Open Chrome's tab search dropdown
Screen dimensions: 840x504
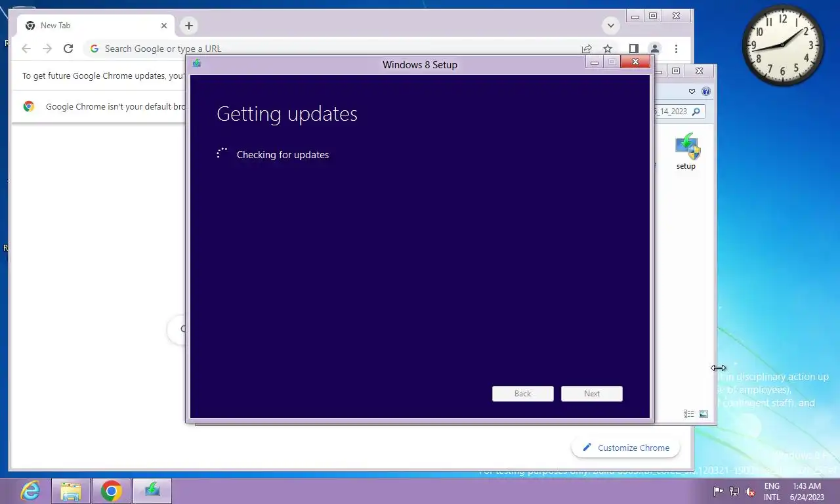point(611,26)
